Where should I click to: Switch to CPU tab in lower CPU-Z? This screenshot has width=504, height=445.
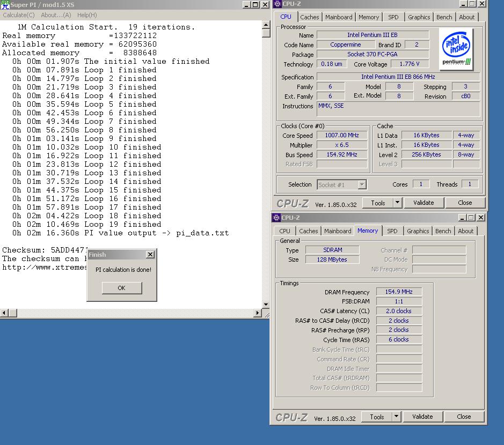point(284,231)
